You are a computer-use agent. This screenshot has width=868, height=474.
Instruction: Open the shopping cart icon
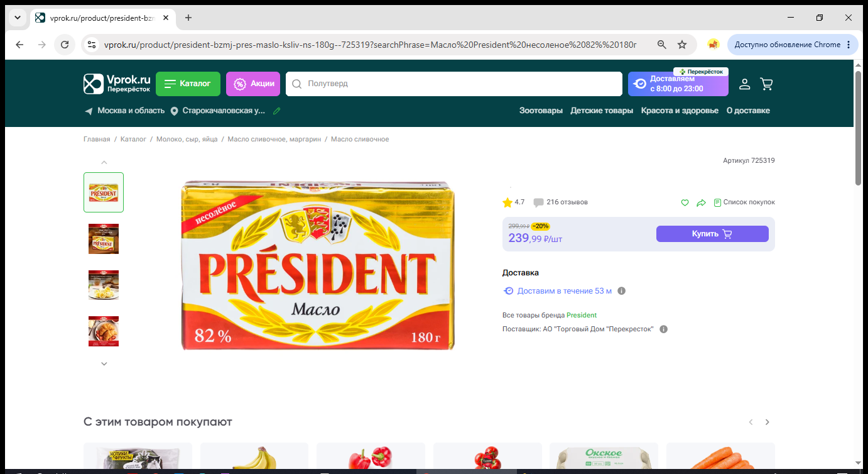(x=766, y=84)
